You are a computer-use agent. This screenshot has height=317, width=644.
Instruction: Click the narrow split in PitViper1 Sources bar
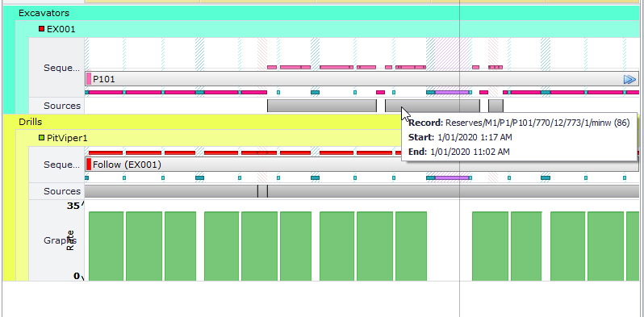pos(263,191)
